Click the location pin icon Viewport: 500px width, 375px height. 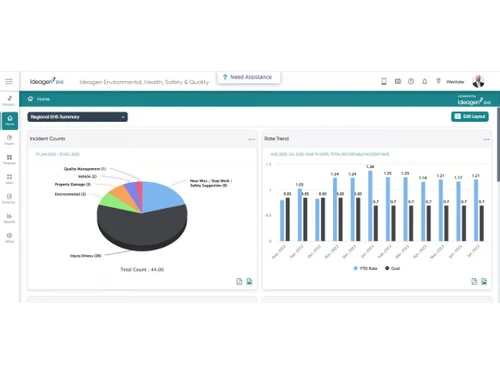tap(438, 81)
